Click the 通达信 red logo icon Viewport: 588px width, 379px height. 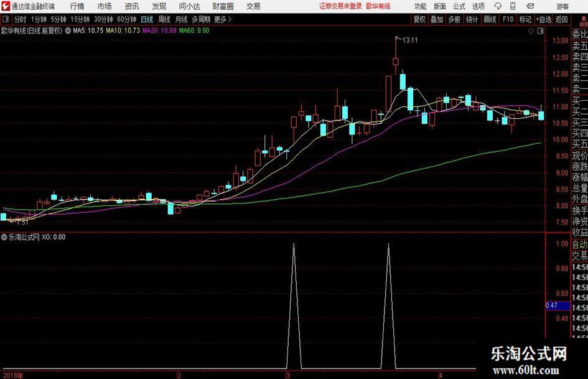(6, 6)
